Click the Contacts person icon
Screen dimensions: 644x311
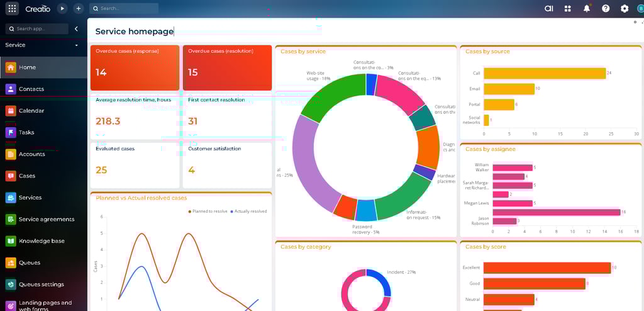(11, 89)
